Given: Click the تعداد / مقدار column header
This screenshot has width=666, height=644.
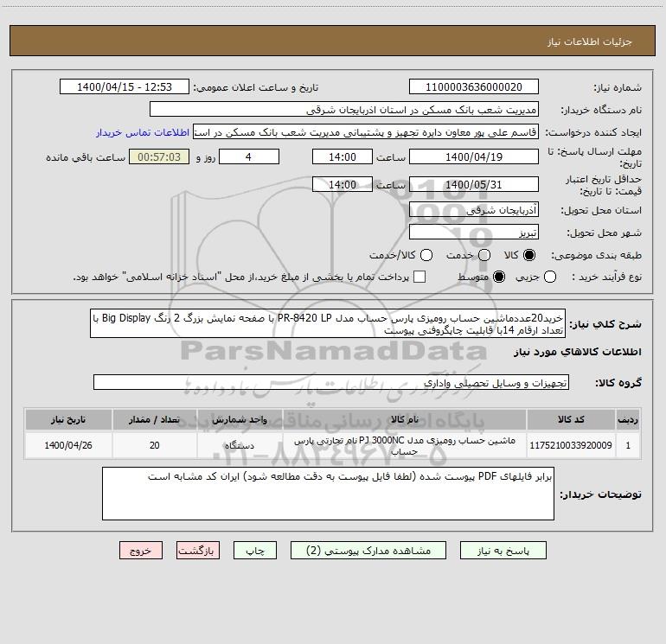Looking at the screenshot, I should coord(154,419).
